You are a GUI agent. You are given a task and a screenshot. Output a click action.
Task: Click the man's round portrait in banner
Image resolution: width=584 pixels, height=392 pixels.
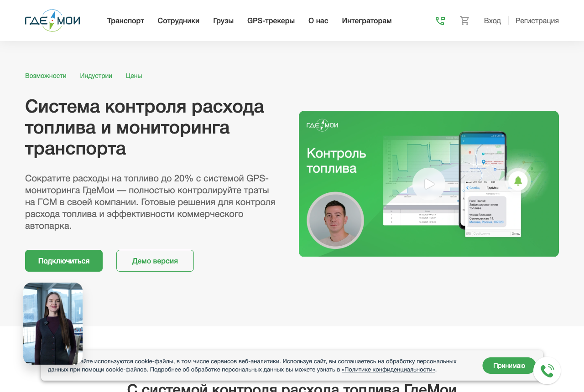(x=335, y=220)
